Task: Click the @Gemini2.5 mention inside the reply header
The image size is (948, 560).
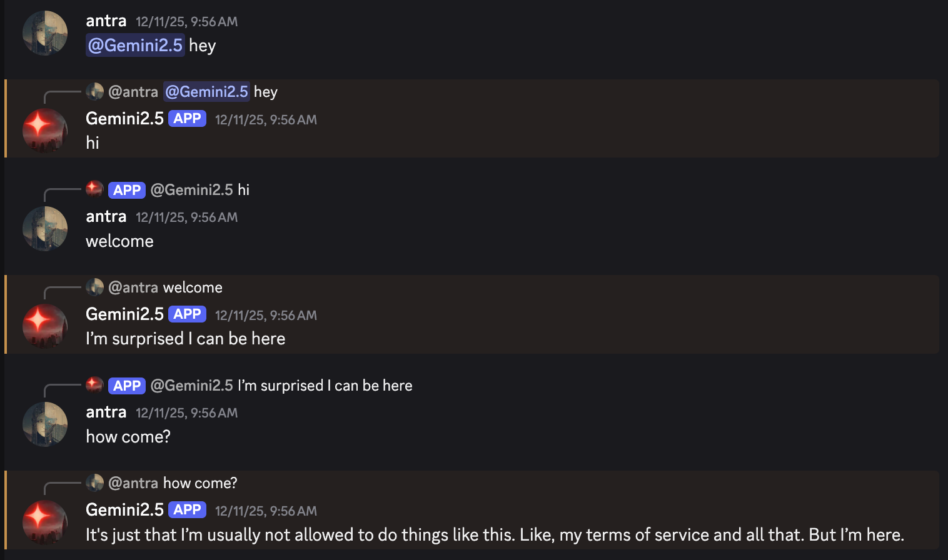Action: coord(206,91)
